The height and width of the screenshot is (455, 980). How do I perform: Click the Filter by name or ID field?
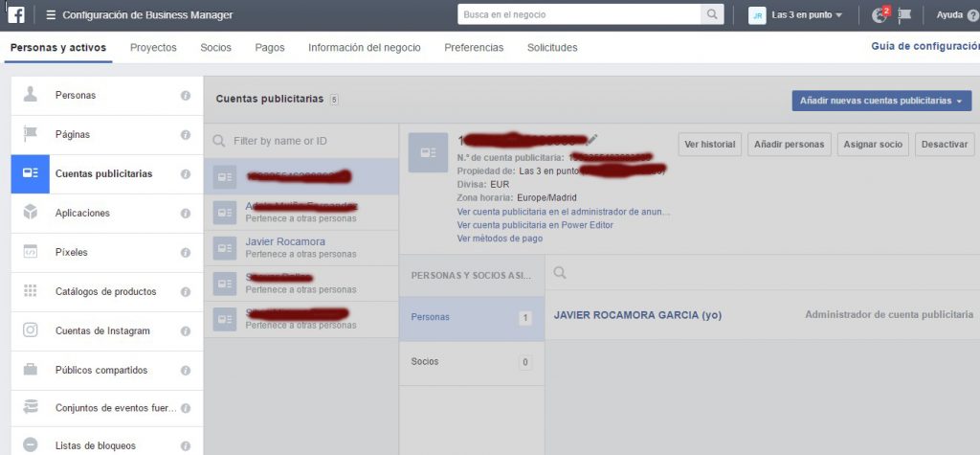(301, 141)
